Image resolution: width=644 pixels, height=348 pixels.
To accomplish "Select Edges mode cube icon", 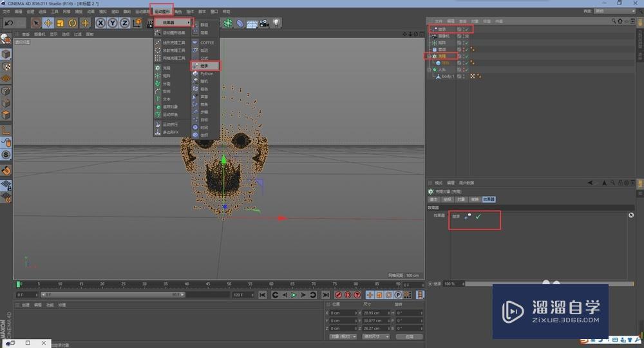I will pos(6,103).
